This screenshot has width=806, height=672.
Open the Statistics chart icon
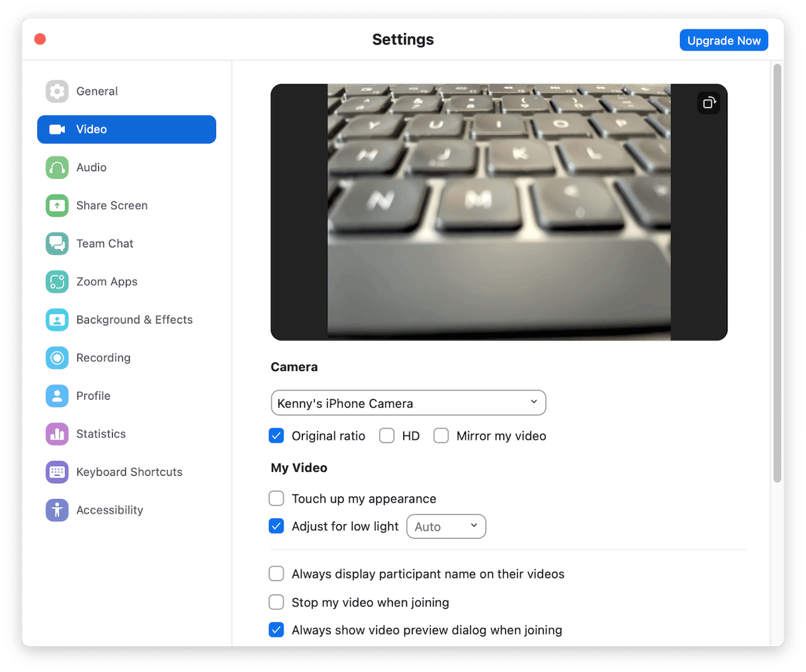click(x=57, y=434)
